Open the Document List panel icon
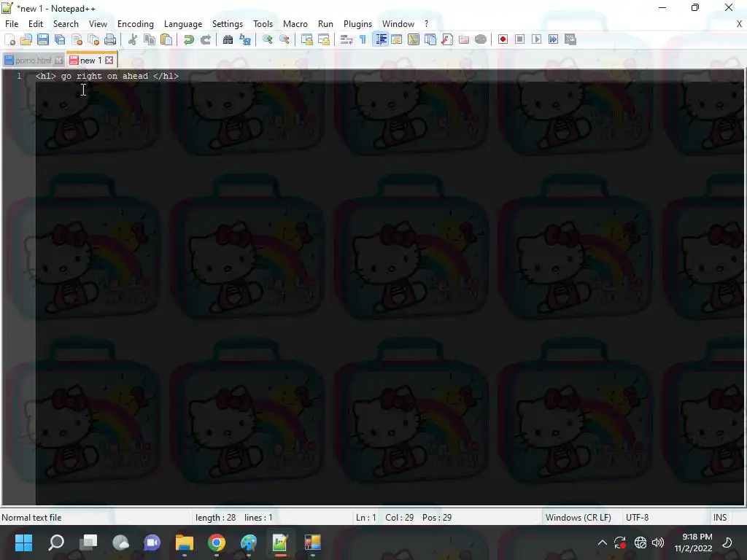This screenshot has width=747, height=560. coord(430,39)
